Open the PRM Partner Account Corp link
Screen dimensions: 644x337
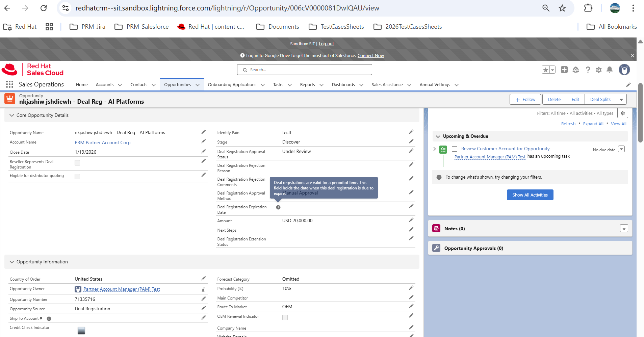pyautogui.click(x=103, y=142)
